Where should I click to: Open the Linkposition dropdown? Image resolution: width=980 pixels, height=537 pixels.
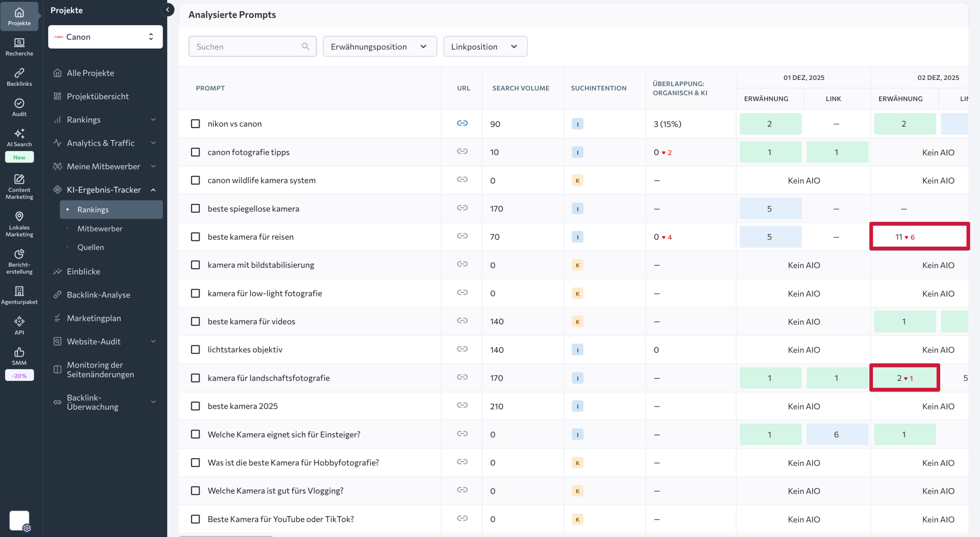coord(485,46)
